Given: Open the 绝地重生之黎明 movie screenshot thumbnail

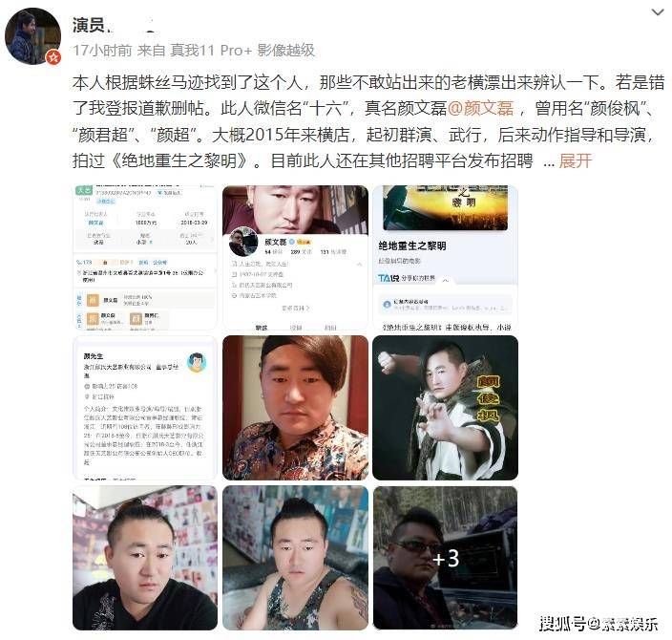Looking at the screenshot, I should coord(445,257).
